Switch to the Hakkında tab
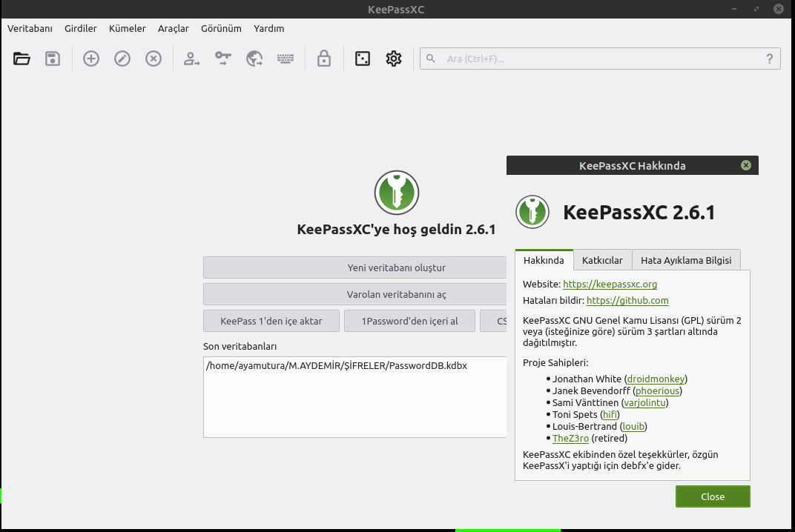 point(544,260)
